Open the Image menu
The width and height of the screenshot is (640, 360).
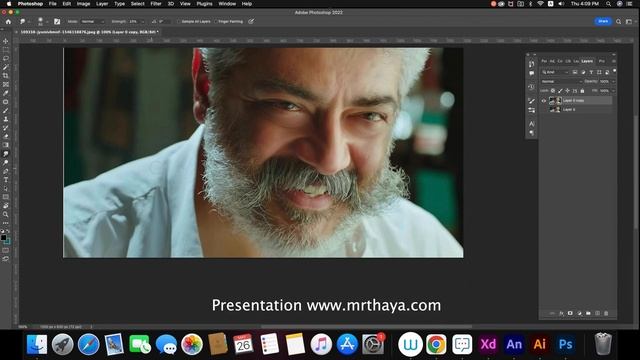pyautogui.click(x=83, y=4)
